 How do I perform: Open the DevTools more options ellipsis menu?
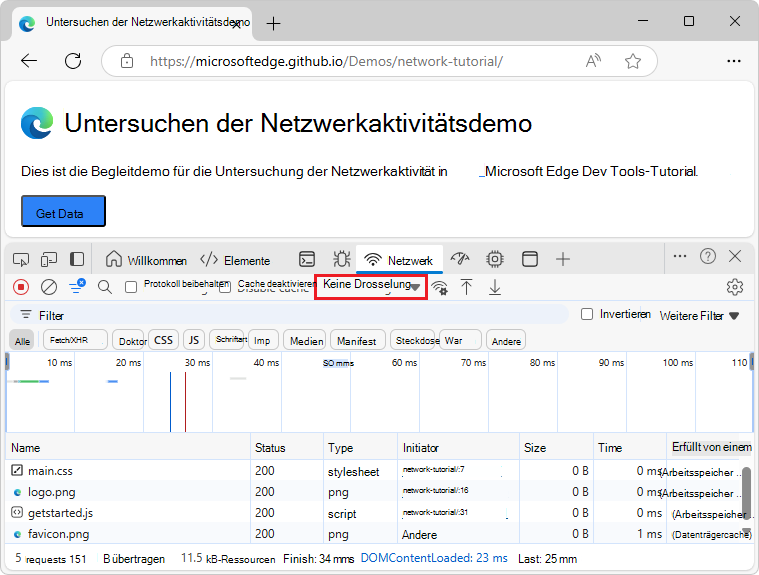click(680, 257)
